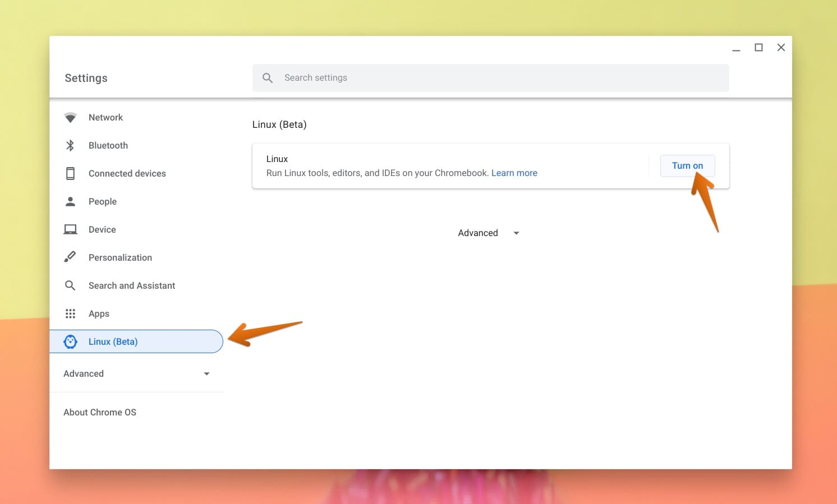
Task: Open About Chrome OS
Action: pyautogui.click(x=100, y=412)
